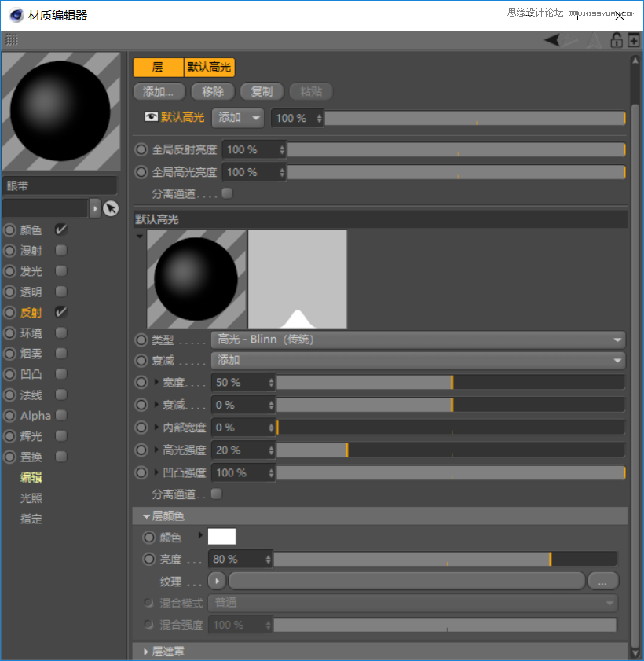The width and height of the screenshot is (644, 661).
Task: Enable the 漫射 channel checkbox
Action: click(60, 250)
